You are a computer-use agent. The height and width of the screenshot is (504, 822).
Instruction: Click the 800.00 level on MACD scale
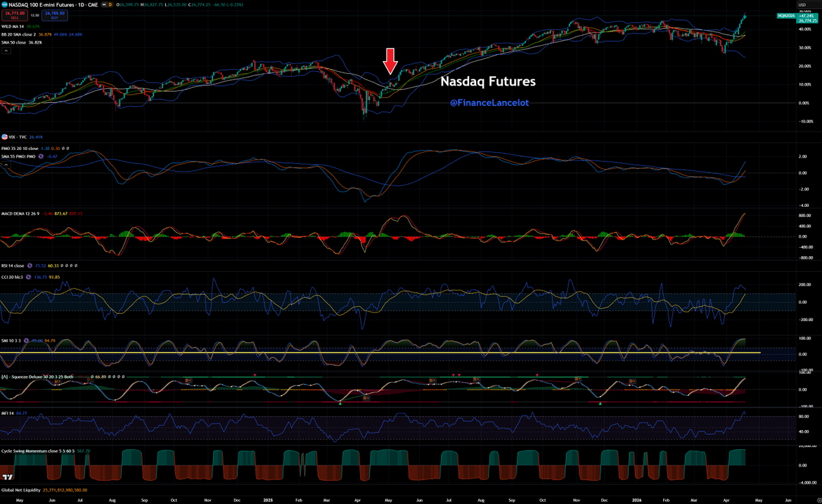(804, 215)
